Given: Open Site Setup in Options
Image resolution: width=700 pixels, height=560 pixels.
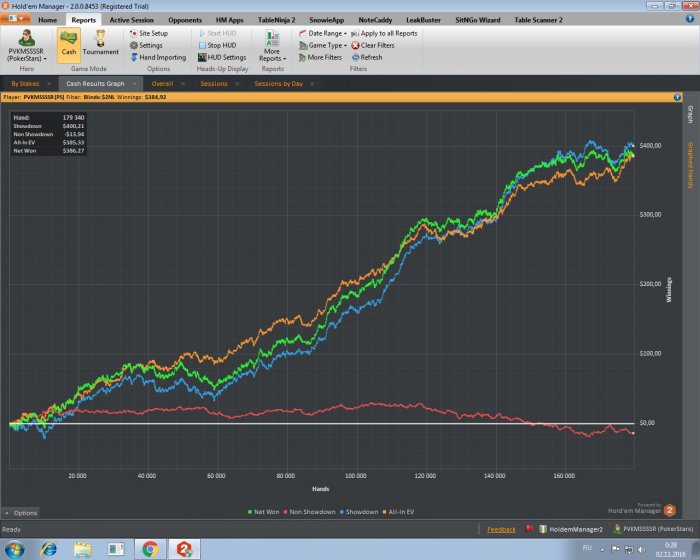Looking at the screenshot, I should point(147,33).
